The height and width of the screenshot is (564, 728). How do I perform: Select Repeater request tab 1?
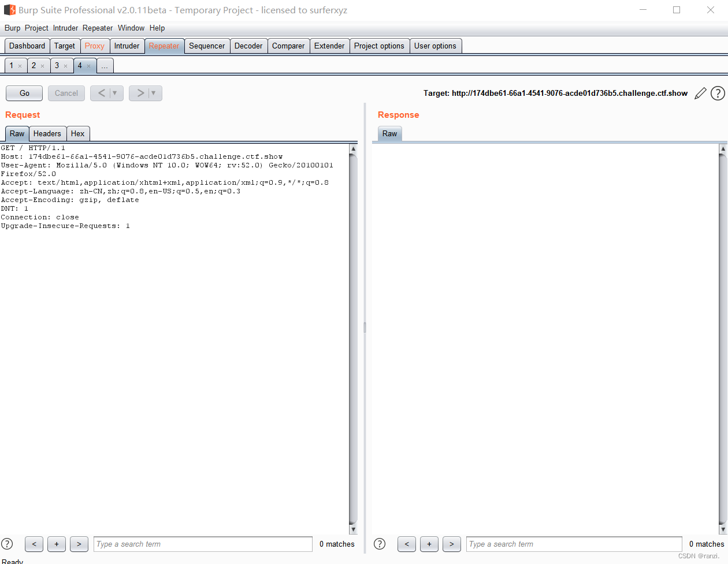click(x=12, y=66)
